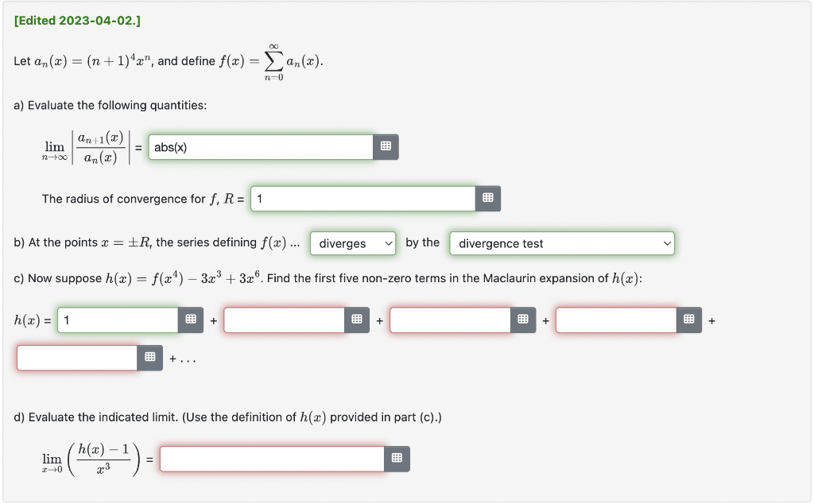Open the math keyboard for the radius R field

pos(487,198)
